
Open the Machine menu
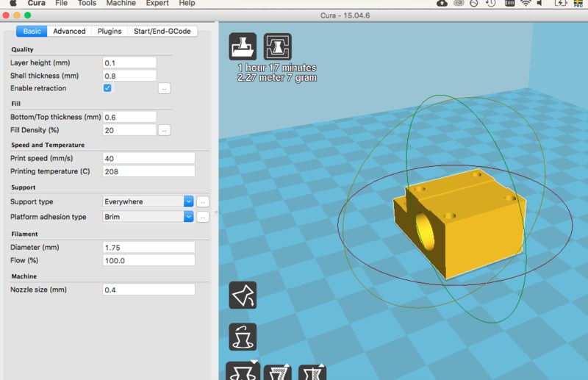(x=121, y=4)
